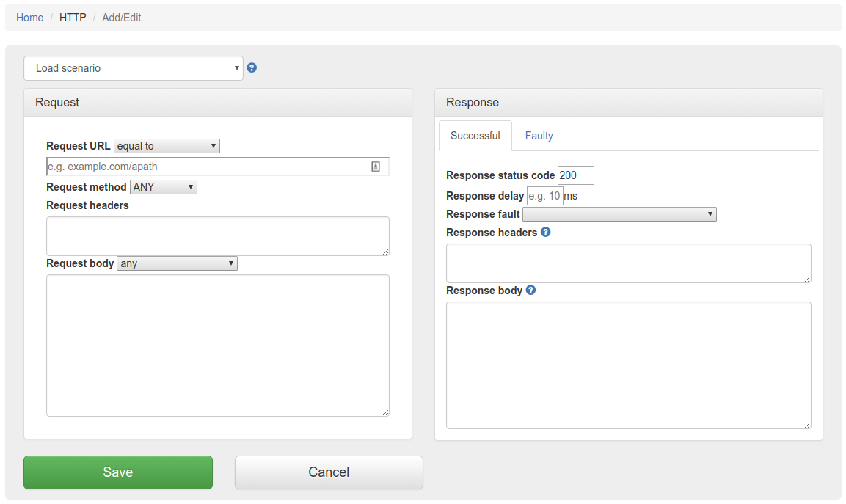
Task: Switch to the Faulty tab
Action: click(539, 136)
